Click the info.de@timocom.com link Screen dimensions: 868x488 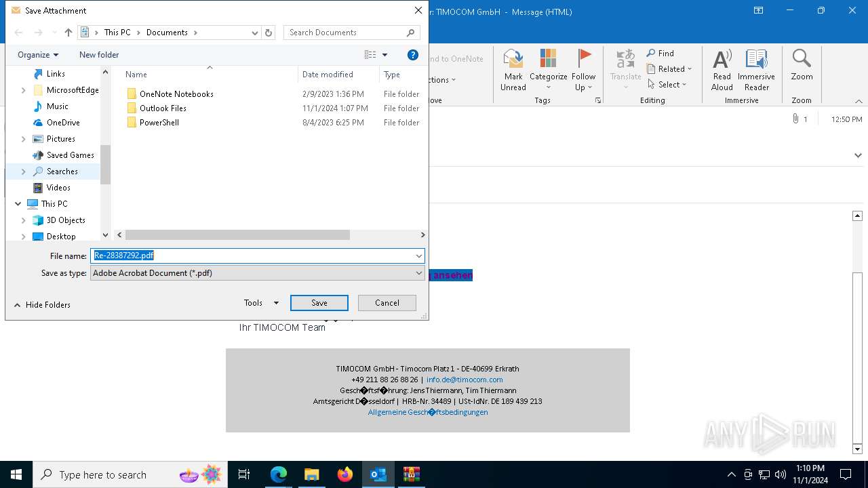[x=465, y=380]
